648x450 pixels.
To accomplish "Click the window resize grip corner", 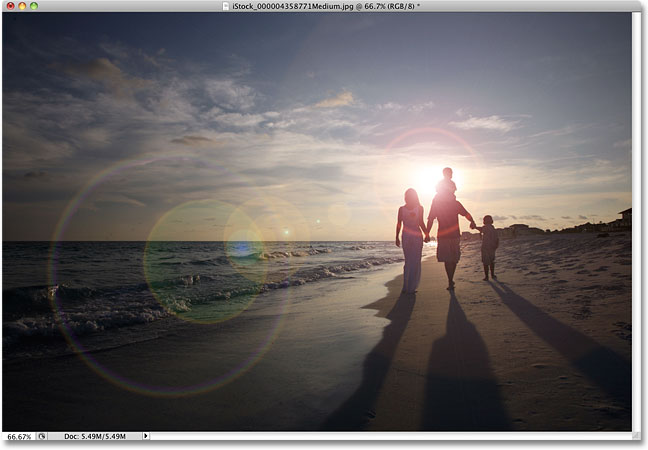I will pos(636,436).
